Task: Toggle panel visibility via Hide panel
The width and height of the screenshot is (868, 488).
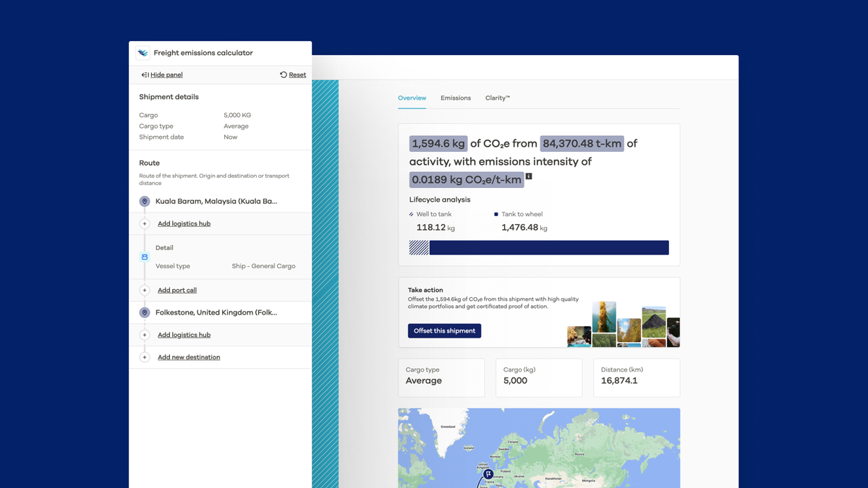Action: (166, 74)
